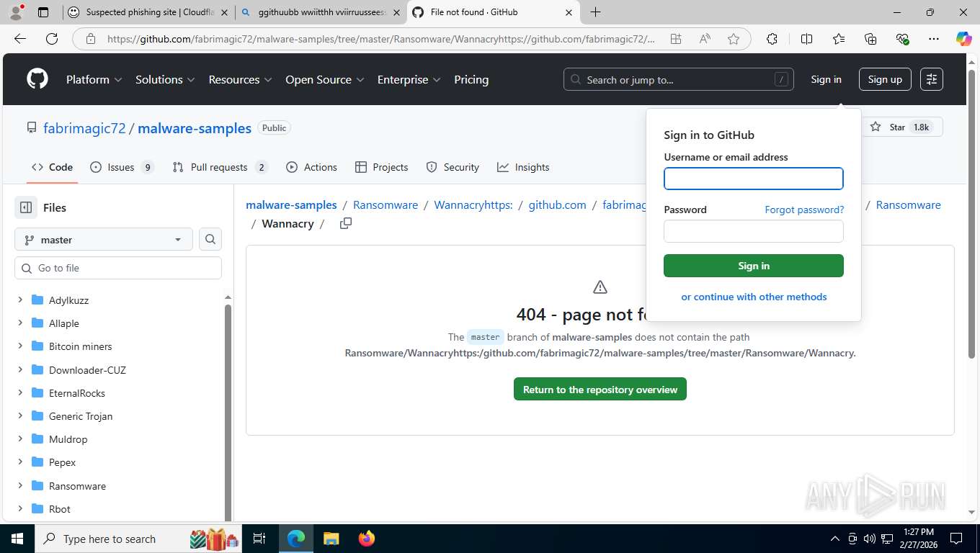Viewport: 980px width, 553px height.
Task: Click the green Sign in button
Action: pyautogui.click(x=754, y=266)
